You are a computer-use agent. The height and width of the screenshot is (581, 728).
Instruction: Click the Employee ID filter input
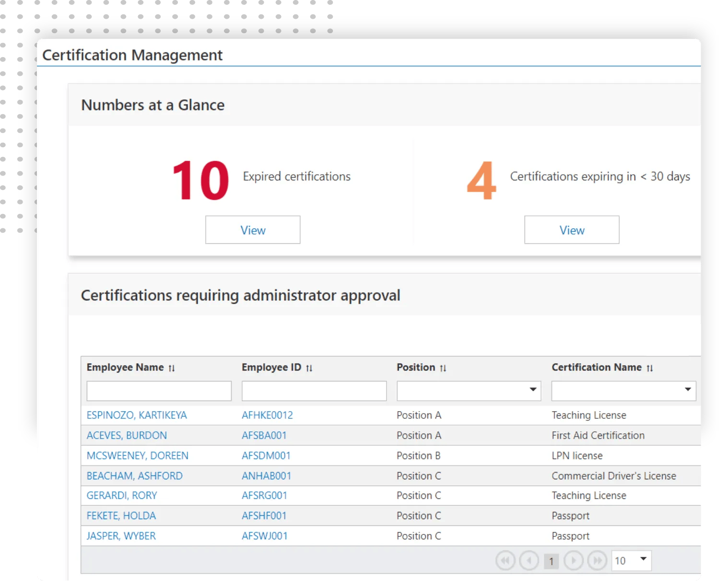(x=314, y=391)
